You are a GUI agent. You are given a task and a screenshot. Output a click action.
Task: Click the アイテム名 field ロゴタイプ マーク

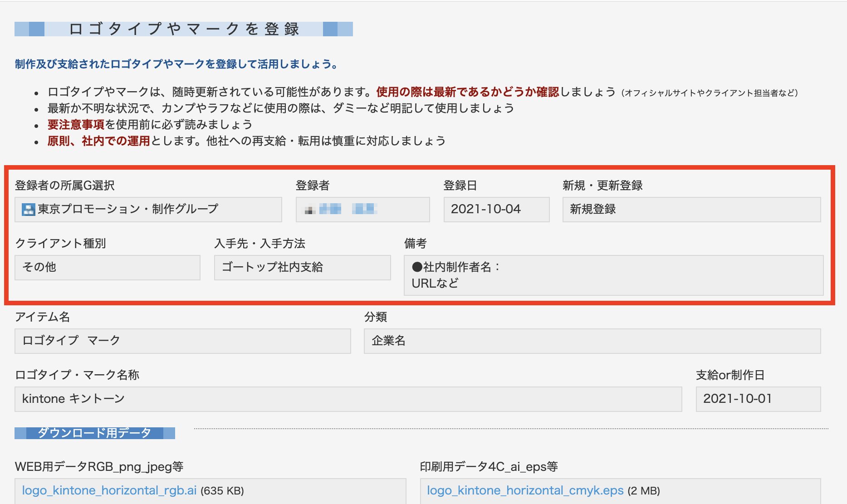(x=183, y=341)
